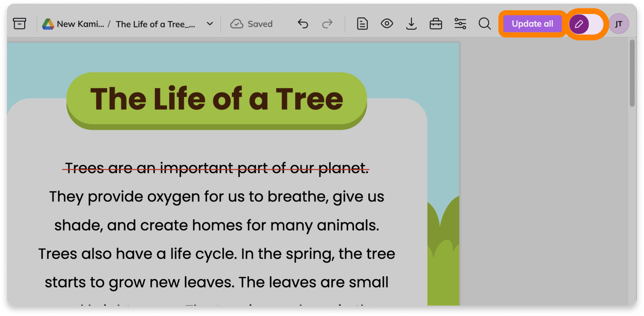The image size is (644, 316).
Task: Open the document page view icon
Action: pyautogui.click(x=362, y=24)
